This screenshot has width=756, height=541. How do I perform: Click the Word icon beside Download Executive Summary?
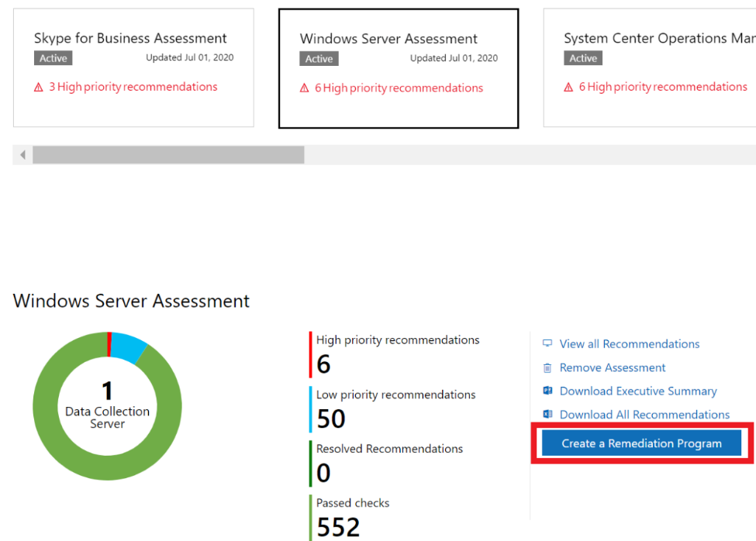tap(547, 391)
